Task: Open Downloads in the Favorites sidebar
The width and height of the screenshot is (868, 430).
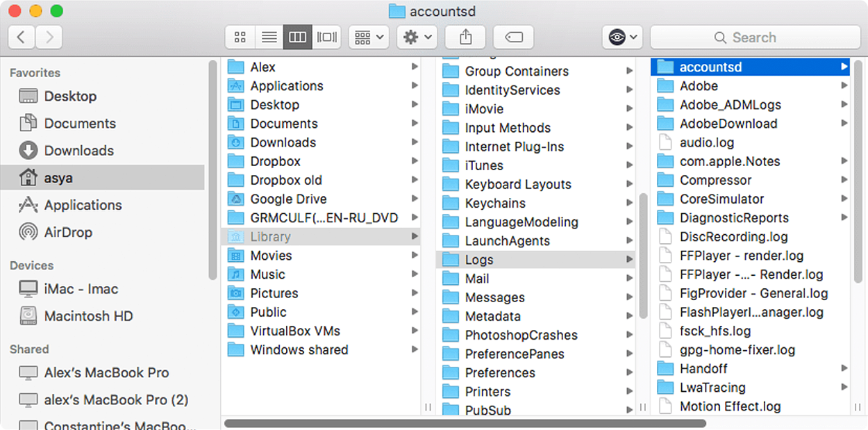Action: [x=103, y=150]
